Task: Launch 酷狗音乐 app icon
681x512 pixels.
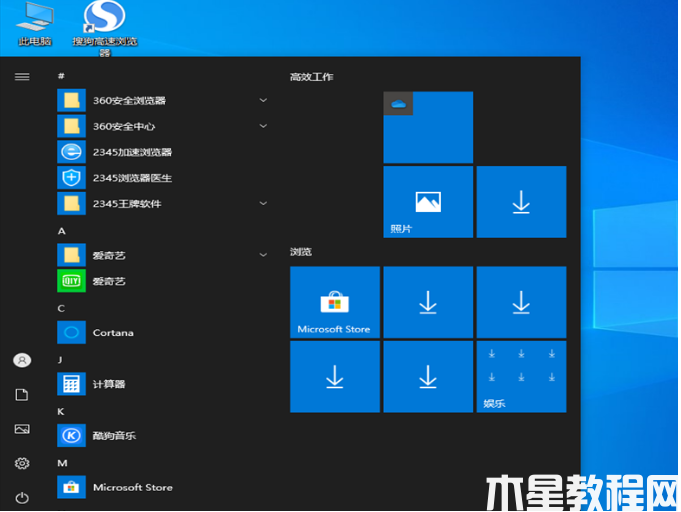Action: 71,436
